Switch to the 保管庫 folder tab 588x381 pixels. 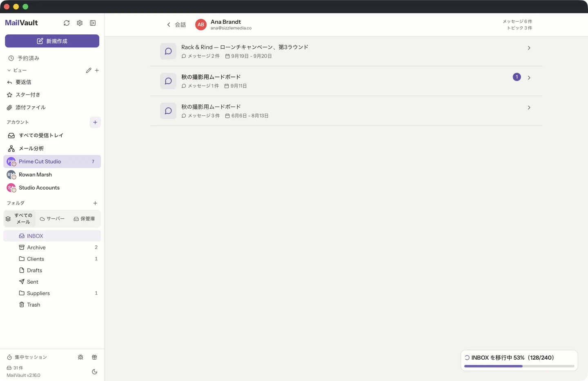point(84,219)
